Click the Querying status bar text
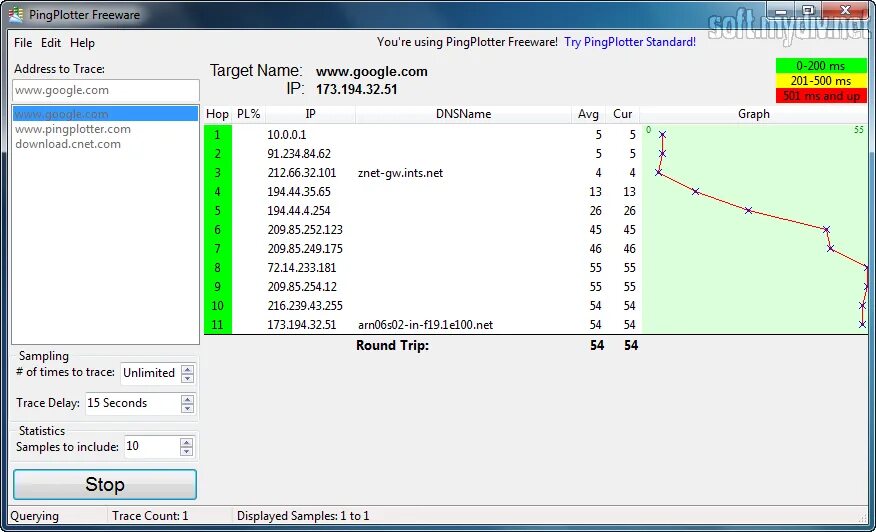Viewport: 876px width, 532px height. (x=35, y=516)
